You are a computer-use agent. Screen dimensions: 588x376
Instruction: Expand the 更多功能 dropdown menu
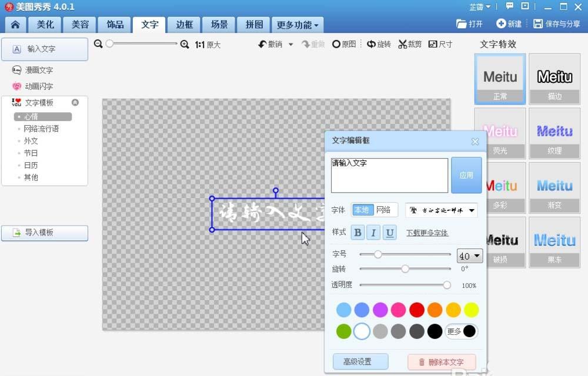click(x=298, y=25)
